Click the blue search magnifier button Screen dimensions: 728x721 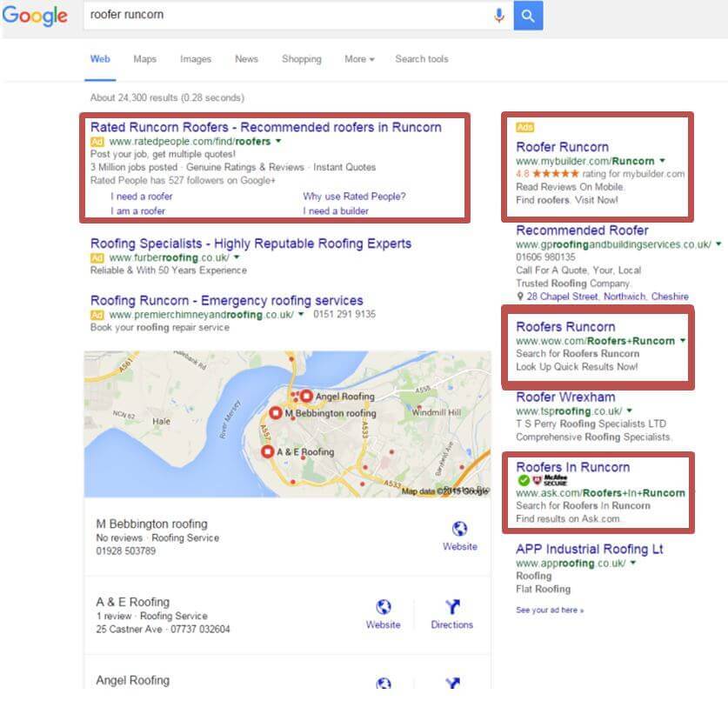click(528, 16)
